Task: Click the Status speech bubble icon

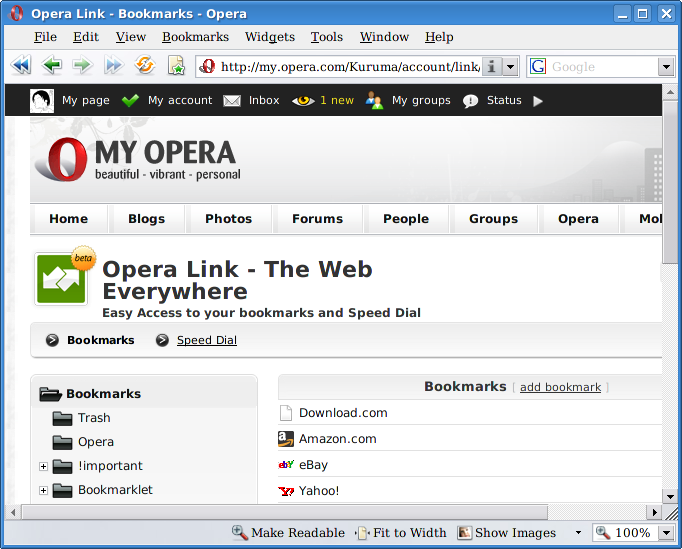Action: 470,101
